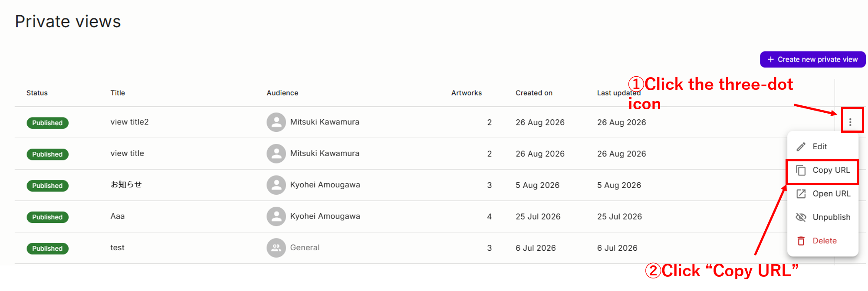This screenshot has height=291, width=868.
Task: Click the crossed-eye Unpublish icon
Action: [x=801, y=217]
